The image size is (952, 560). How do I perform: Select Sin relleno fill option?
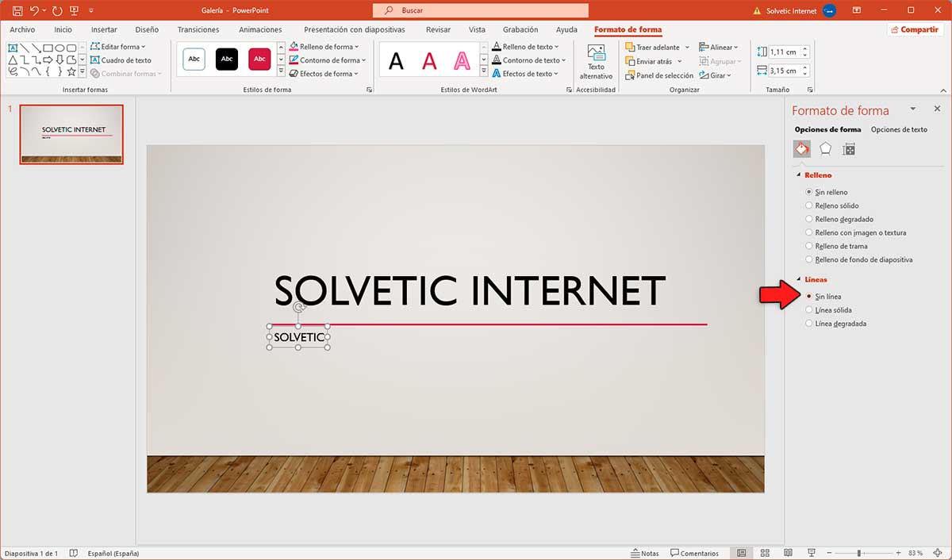(x=827, y=192)
